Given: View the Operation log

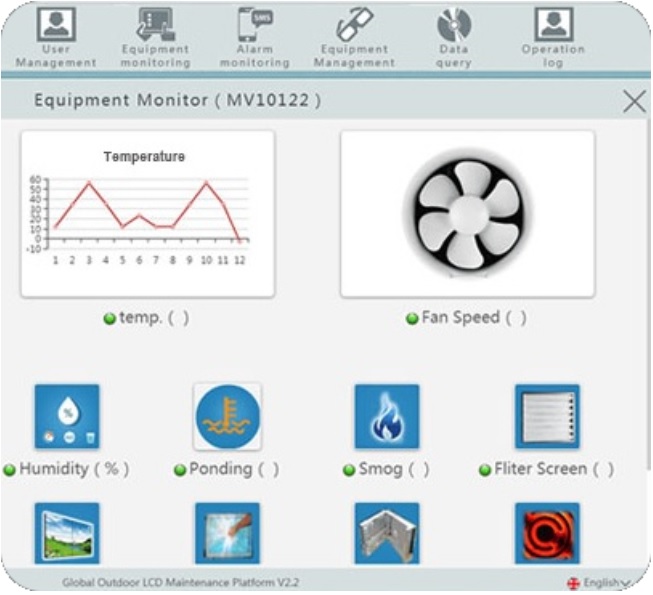Looking at the screenshot, I should coord(553,37).
